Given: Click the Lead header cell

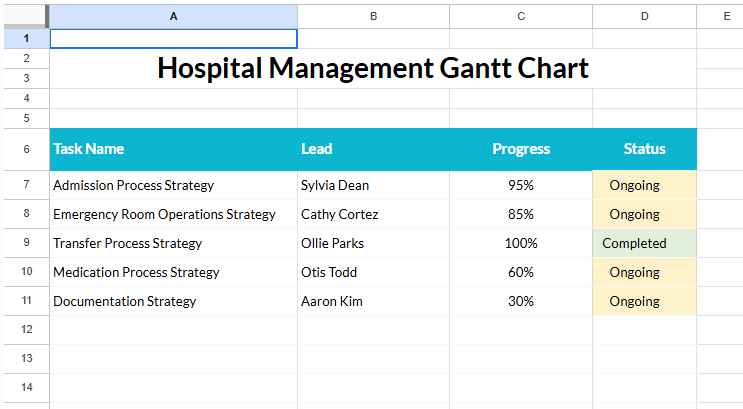Looking at the screenshot, I should [x=373, y=149].
